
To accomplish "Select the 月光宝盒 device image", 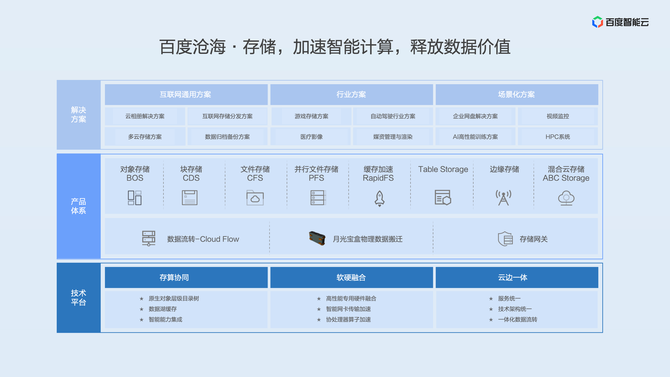I will pyautogui.click(x=317, y=238).
